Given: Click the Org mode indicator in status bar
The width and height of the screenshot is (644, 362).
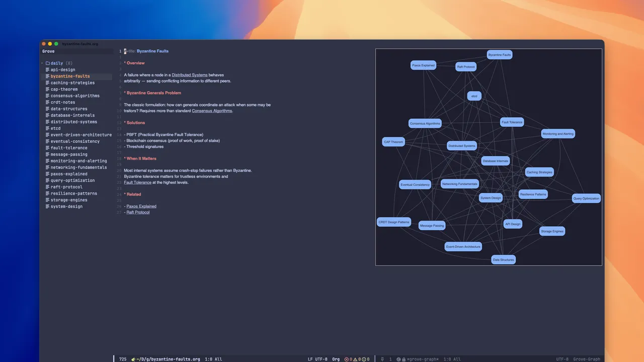Looking at the screenshot, I should click(x=336, y=359).
